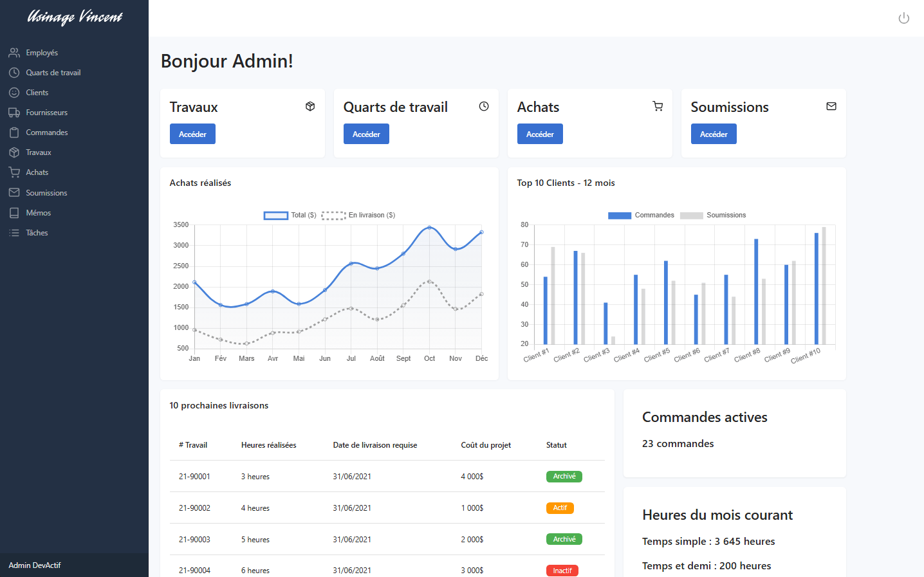Click the 23 commandes text
The width and height of the screenshot is (924, 577).
coord(678,444)
